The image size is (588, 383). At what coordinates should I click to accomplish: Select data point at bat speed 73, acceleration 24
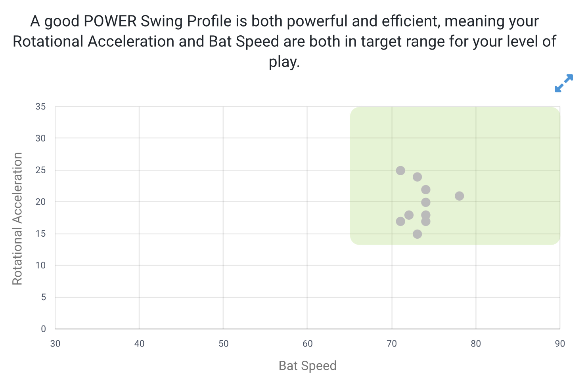click(x=417, y=177)
